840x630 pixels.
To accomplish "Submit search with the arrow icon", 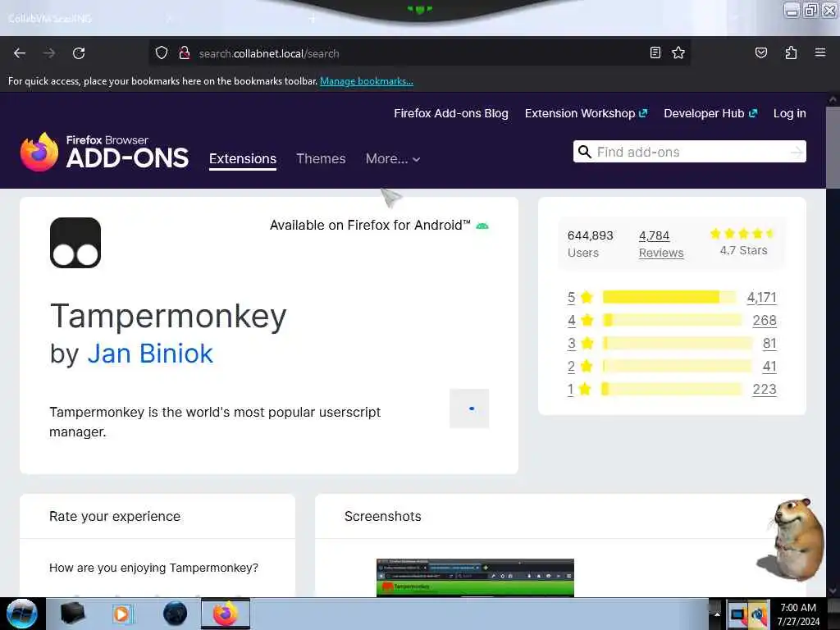I will click(x=797, y=152).
